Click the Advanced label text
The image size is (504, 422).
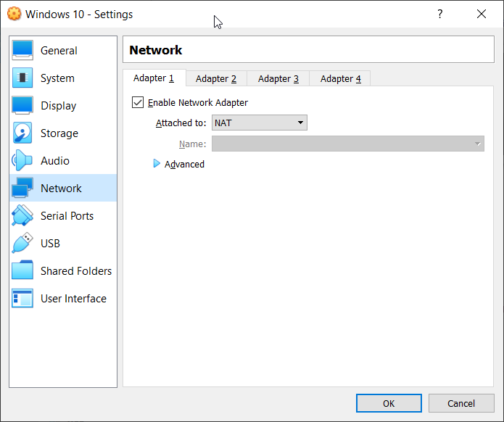[184, 165]
